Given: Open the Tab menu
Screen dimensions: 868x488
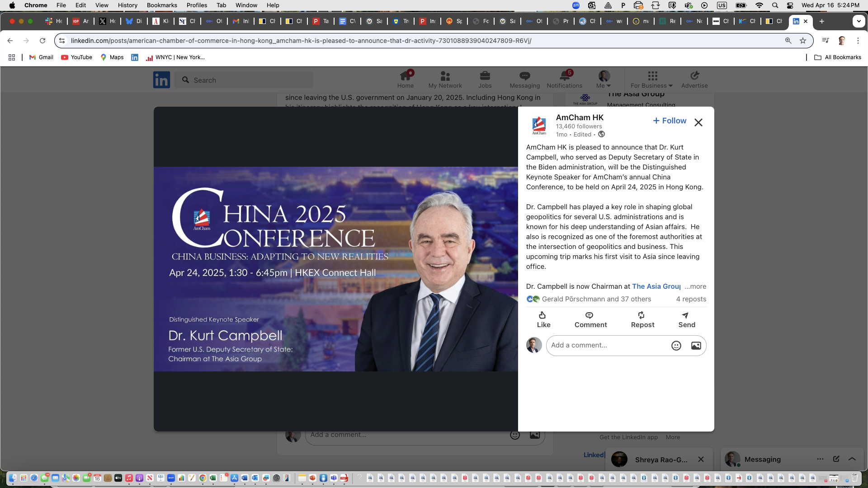Looking at the screenshot, I should 221,5.
